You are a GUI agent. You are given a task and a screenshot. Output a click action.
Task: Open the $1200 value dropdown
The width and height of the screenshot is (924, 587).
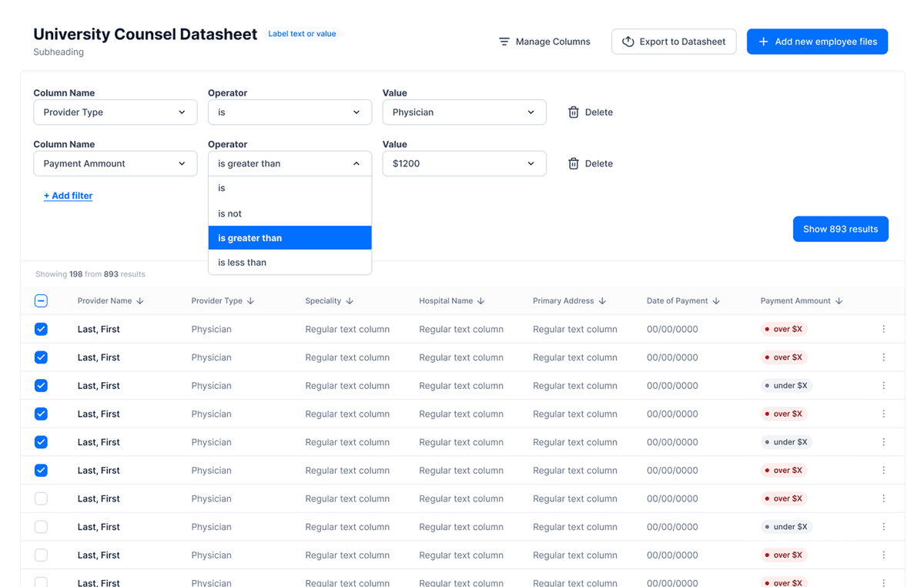[464, 163]
